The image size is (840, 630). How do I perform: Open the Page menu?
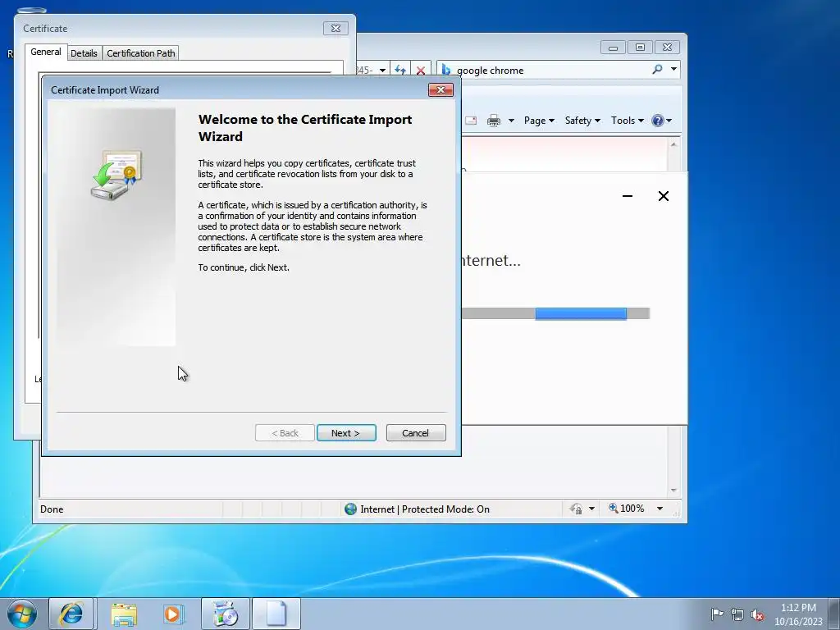[539, 121]
